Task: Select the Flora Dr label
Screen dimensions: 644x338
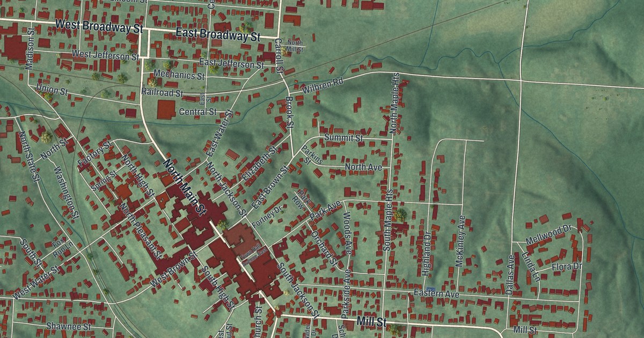Action: click(567, 266)
